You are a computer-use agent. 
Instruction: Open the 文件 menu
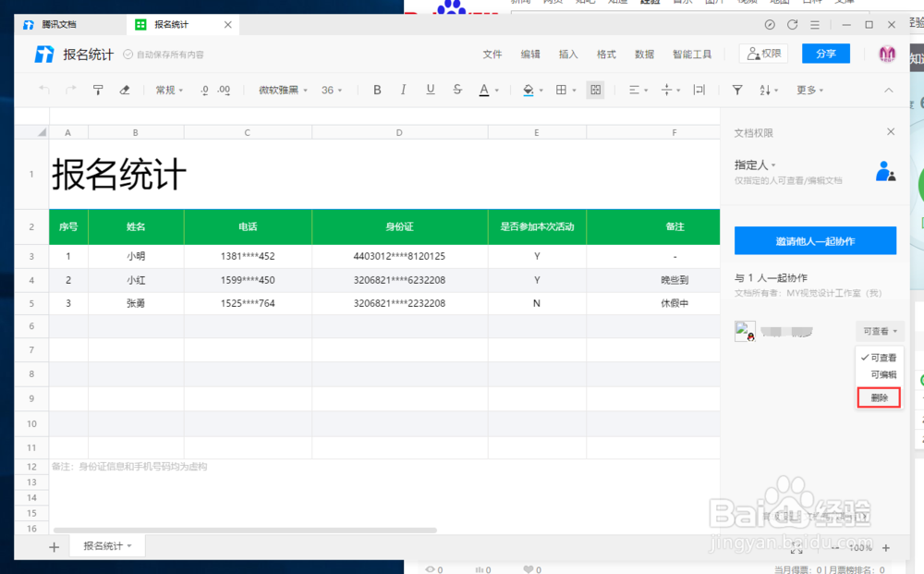click(x=492, y=55)
